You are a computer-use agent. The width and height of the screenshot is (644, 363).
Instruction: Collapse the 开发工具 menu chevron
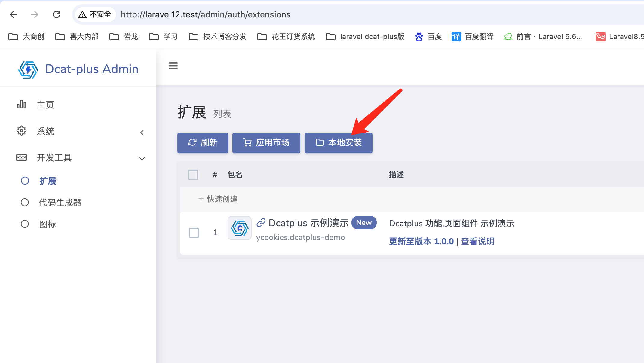coord(142,159)
